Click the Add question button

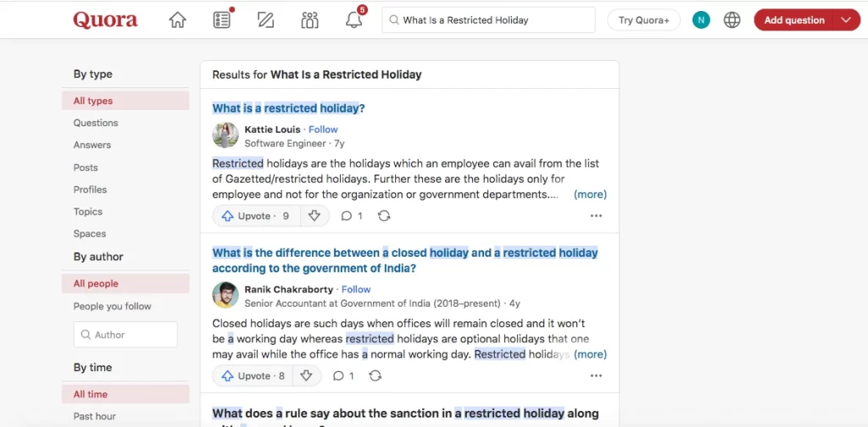pyautogui.click(x=794, y=20)
